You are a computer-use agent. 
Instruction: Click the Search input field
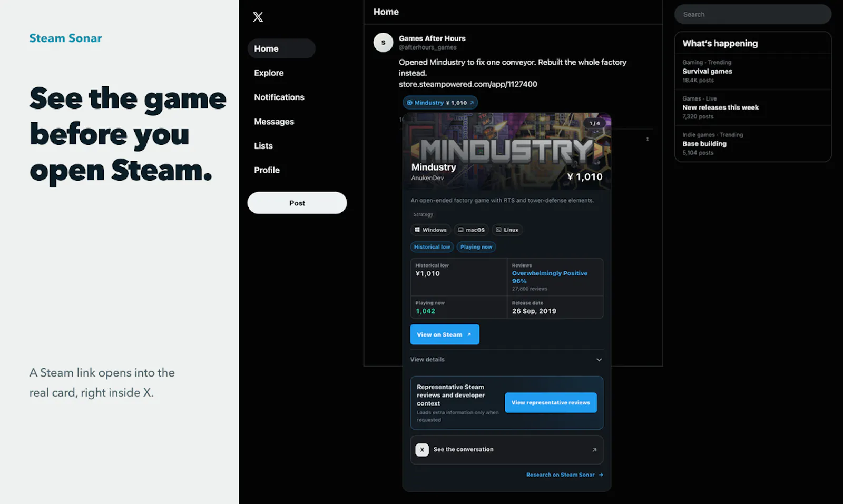click(753, 15)
